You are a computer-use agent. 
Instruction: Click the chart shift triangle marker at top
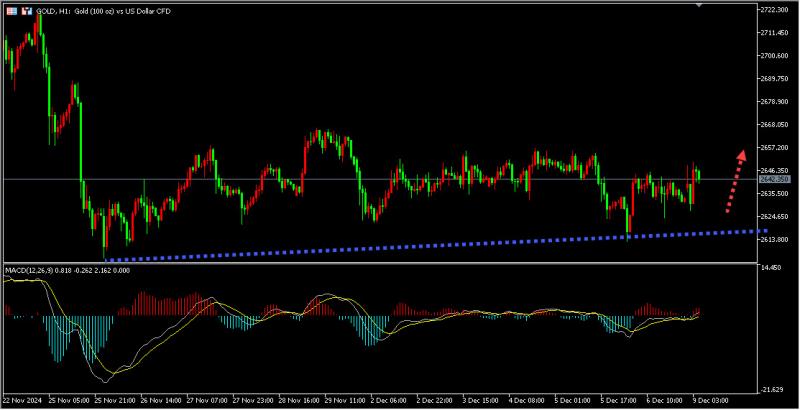point(698,5)
